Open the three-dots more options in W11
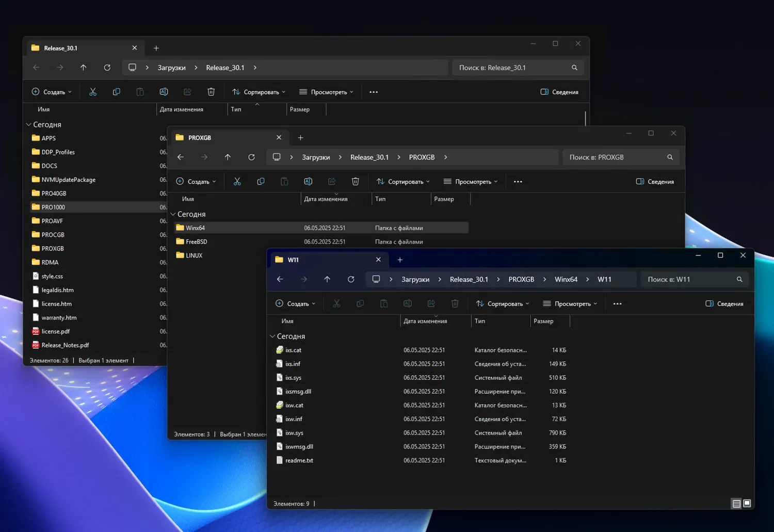Viewport: 774px width, 532px height. [617, 304]
